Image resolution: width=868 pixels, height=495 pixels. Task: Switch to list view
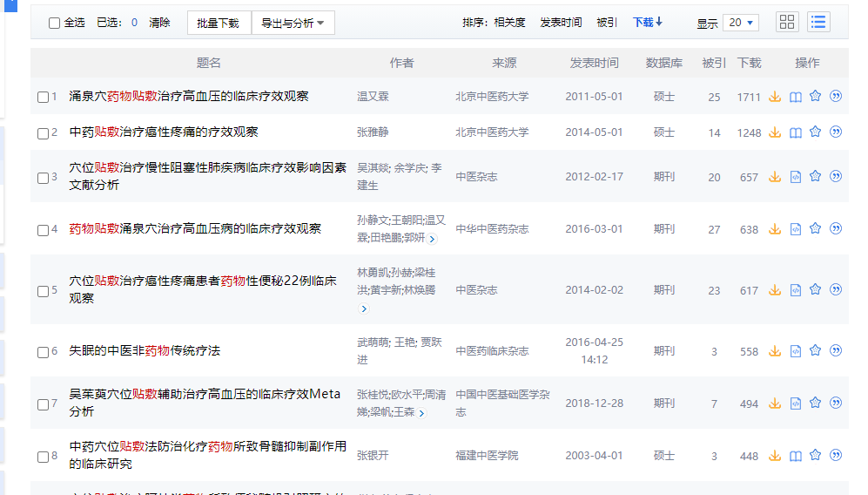818,22
